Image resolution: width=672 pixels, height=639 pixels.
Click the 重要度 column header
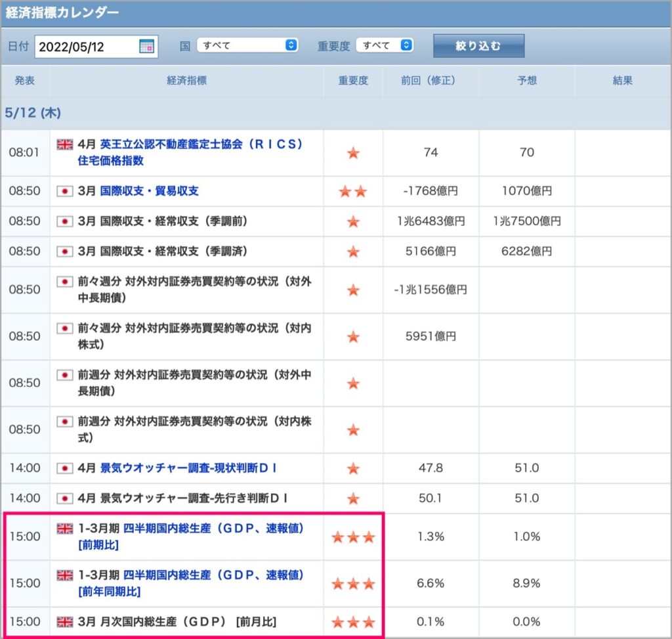pyautogui.click(x=353, y=80)
